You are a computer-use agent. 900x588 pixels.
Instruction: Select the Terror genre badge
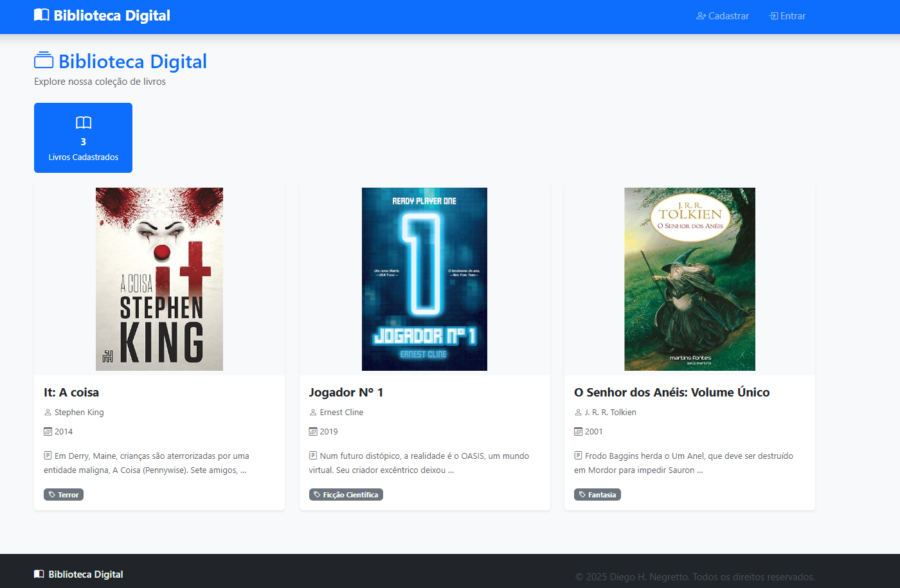64,495
